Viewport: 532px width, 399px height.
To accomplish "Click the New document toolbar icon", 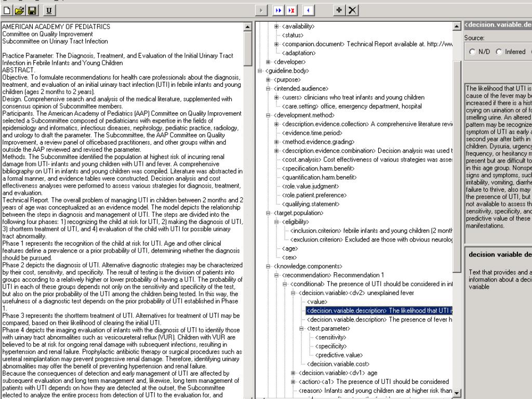I will [7, 10].
